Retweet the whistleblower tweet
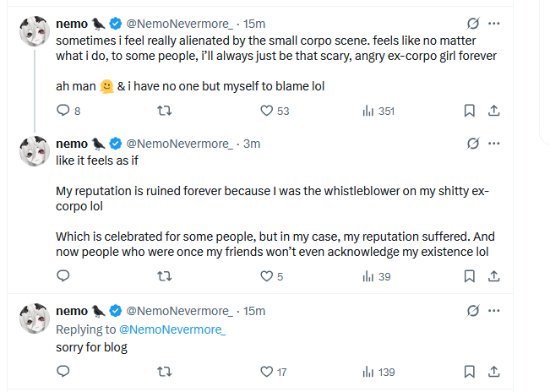550x392 pixels. [x=166, y=275]
